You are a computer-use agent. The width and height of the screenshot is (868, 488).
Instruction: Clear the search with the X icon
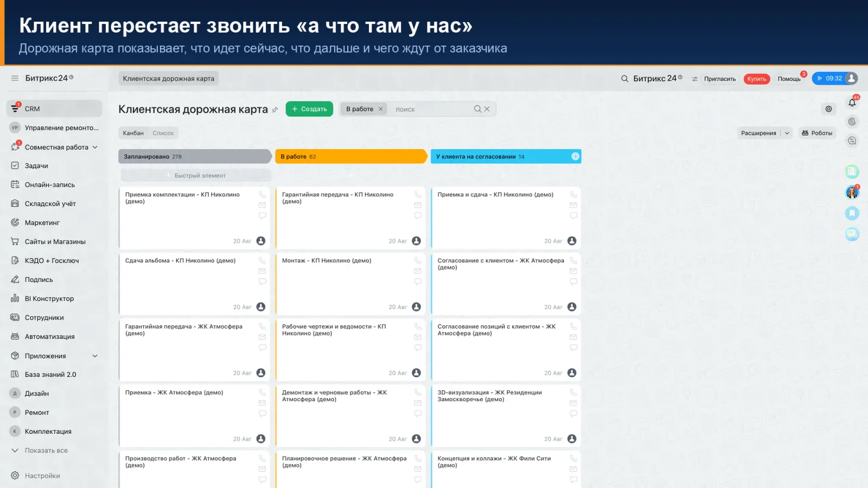pyautogui.click(x=487, y=109)
